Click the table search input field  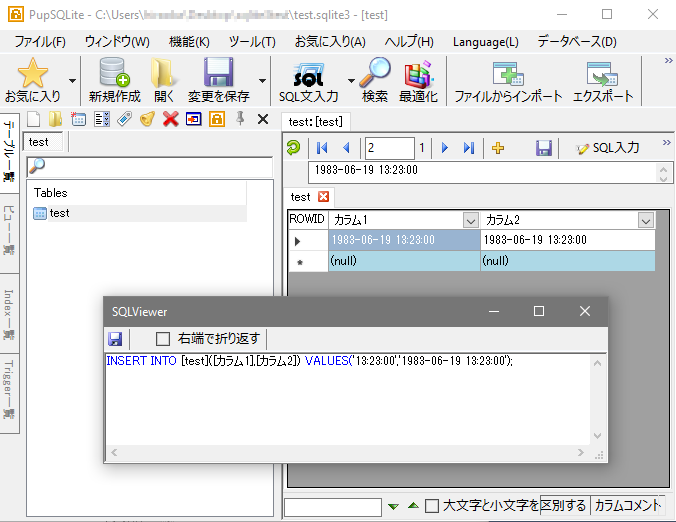pyautogui.click(x=150, y=166)
